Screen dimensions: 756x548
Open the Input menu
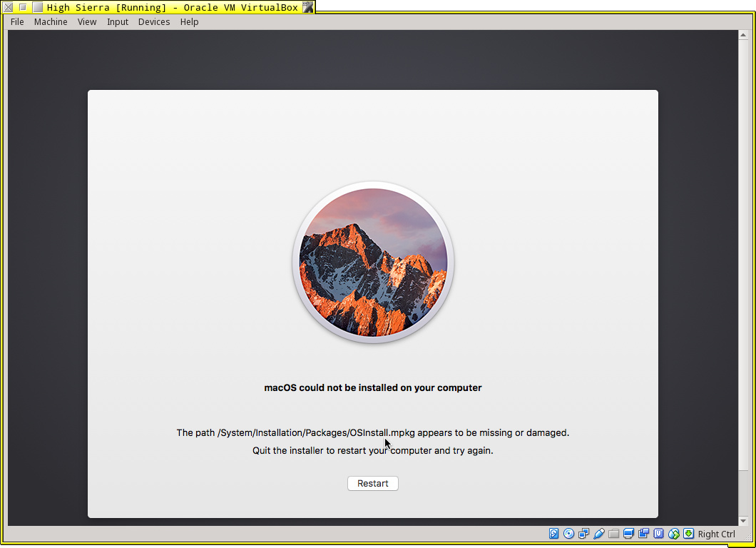[118, 21]
